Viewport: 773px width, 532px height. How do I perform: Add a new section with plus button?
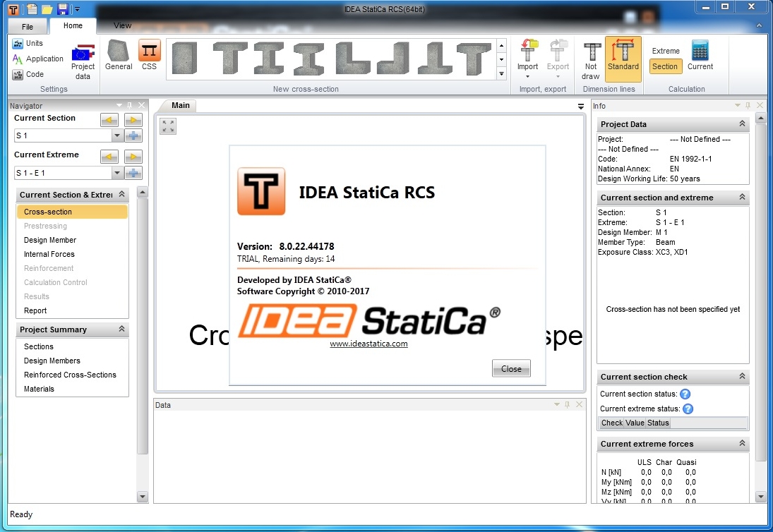133,135
